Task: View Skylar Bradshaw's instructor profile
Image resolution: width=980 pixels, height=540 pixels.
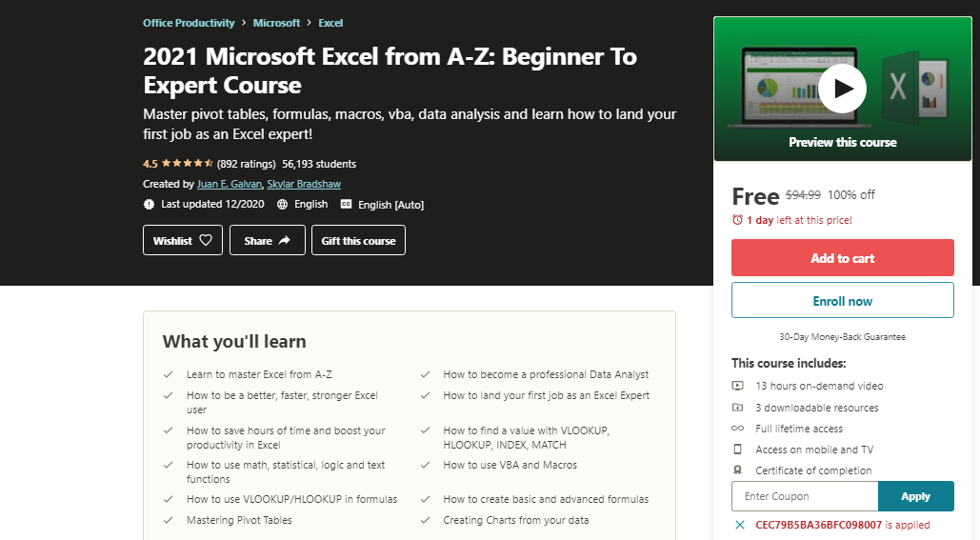Action: point(304,184)
